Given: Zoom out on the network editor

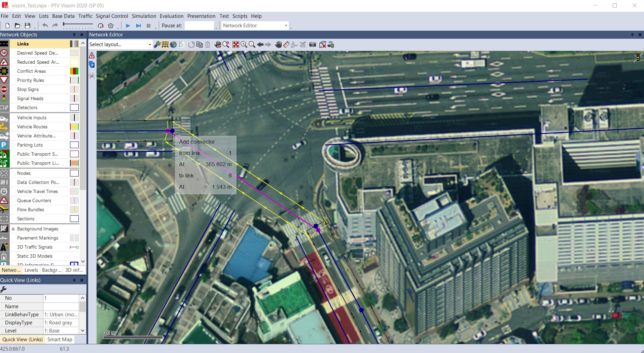Looking at the screenshot, I should 252,44.
